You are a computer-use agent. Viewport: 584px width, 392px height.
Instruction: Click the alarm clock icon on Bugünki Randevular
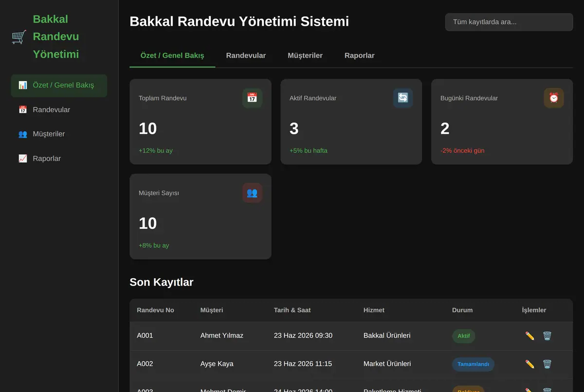(554, 98)
